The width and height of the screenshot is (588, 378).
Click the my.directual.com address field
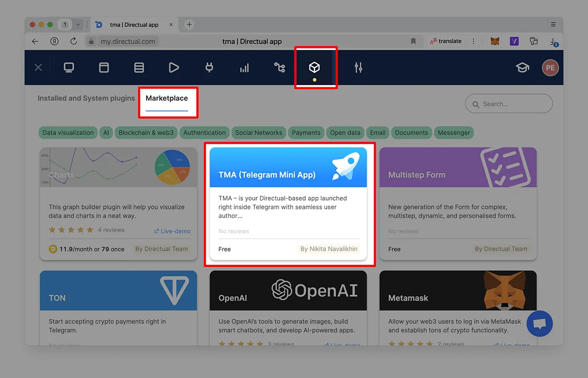tap(128, 41)
